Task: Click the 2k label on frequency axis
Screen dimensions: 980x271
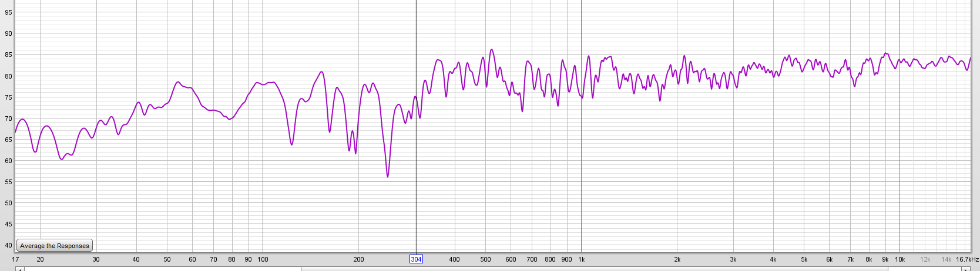Action: point(677,259)
